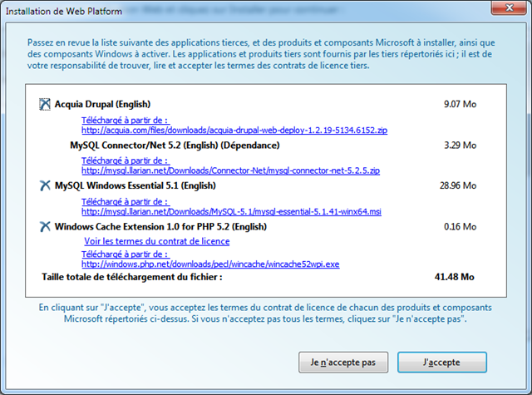Click the "Je n'accepte pas" button

click(x=343, y=362)
